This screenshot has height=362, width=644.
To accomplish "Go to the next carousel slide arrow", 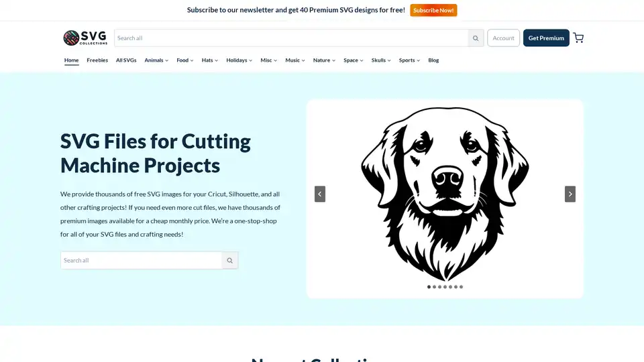I will (570, 194).
